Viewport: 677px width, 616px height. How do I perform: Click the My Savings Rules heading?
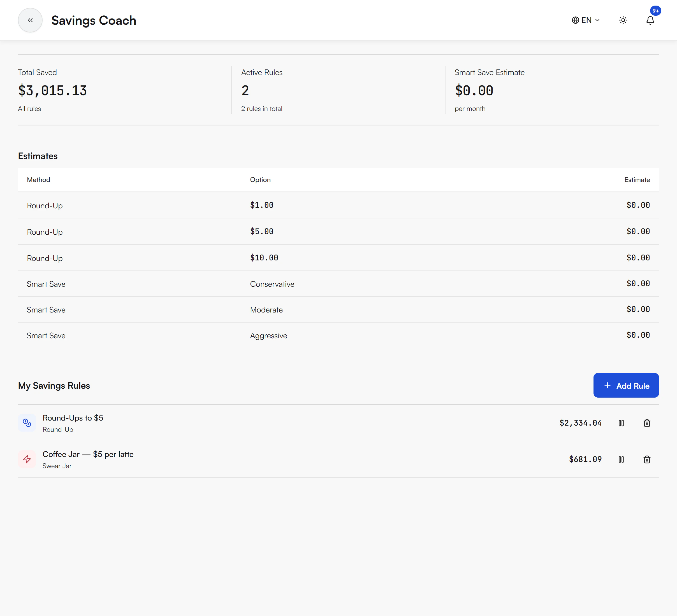point(54,386)
